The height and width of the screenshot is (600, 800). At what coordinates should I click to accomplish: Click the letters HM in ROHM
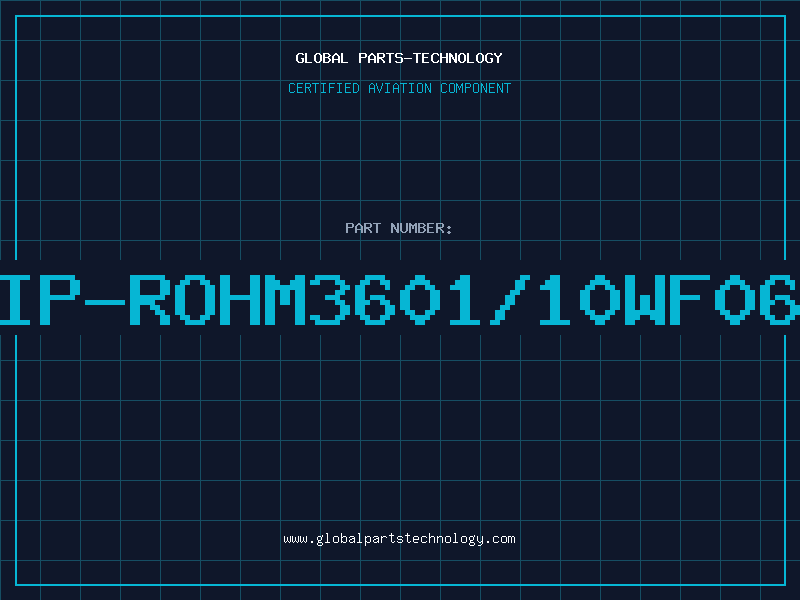pyautogui.click(x=262, y=299)
